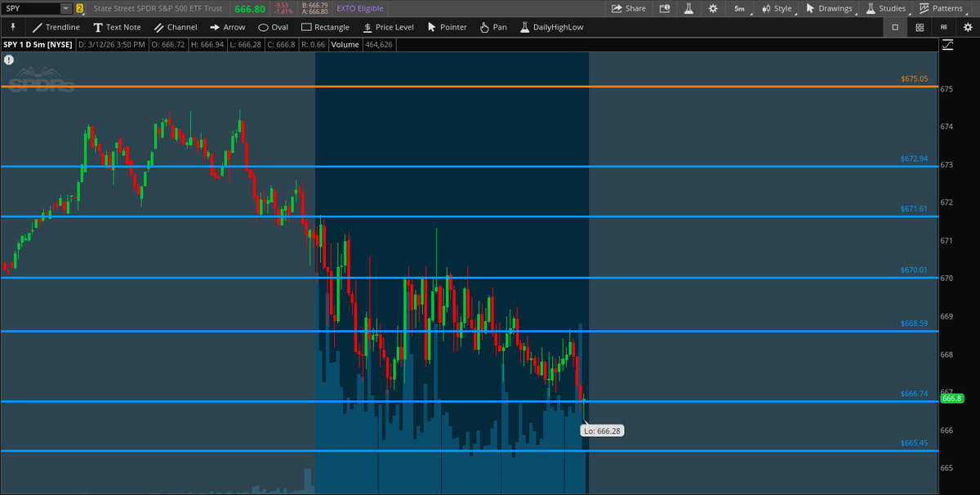Select the Oval drawing tool
This screenshot has height=495, width=980.
[274, 27]
